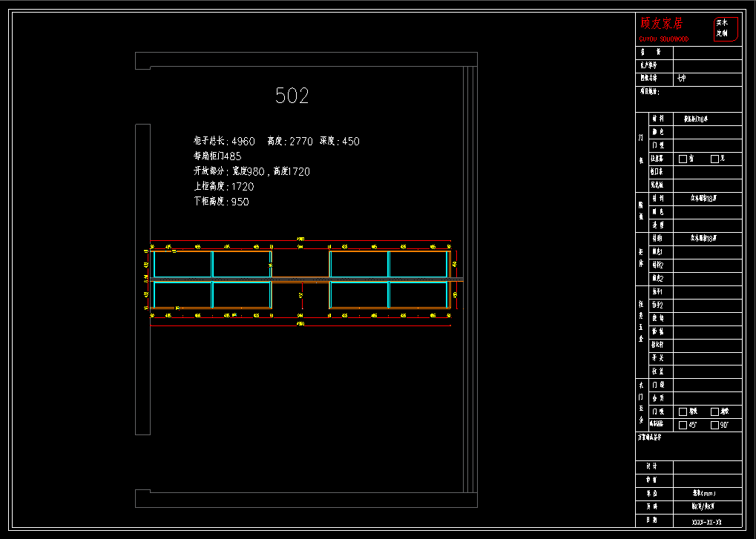Screen dimensions: 756x539
Task: Select the top overall red dimension line
Action: pos(300,241)
